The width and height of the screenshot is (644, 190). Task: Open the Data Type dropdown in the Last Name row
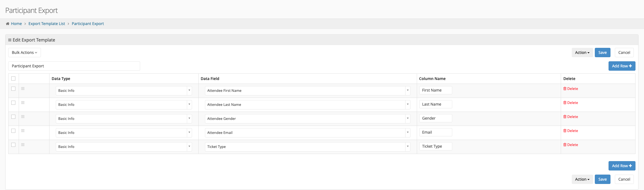coord(124,104)
